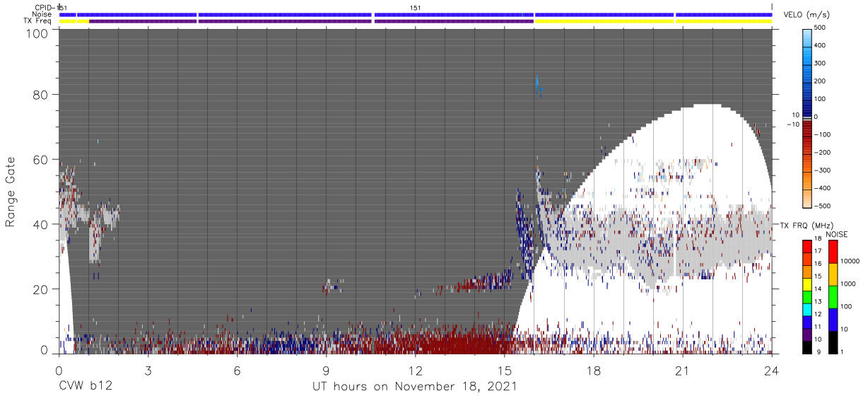Click the Range Gate y-axis title
868x401 pixels.
tap(11, 193)
